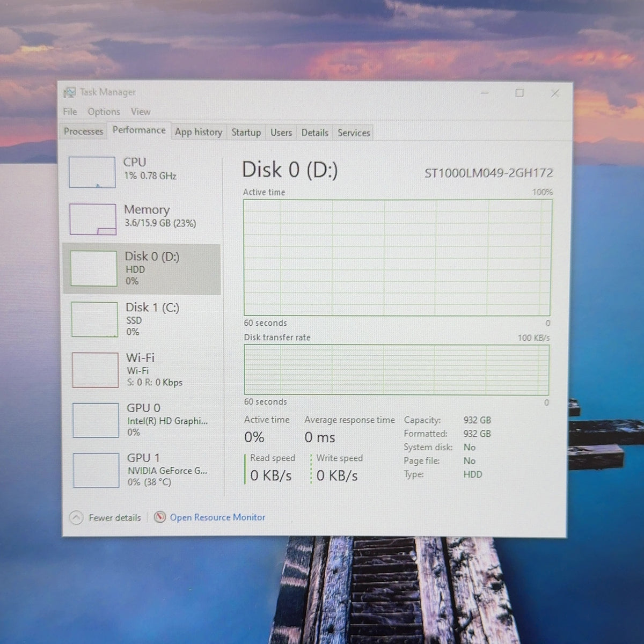The image size is (644, 644).
Task: Open the Options menu
Action: [104, 112]
